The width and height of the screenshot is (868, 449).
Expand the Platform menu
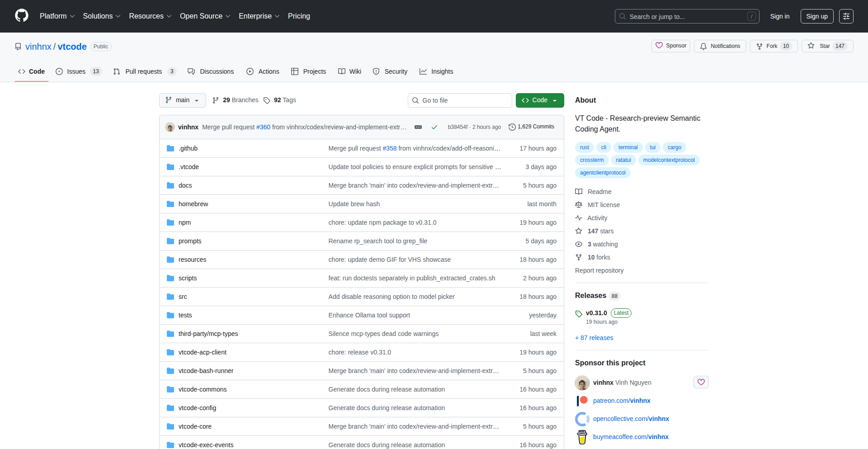tap(57, 16)
